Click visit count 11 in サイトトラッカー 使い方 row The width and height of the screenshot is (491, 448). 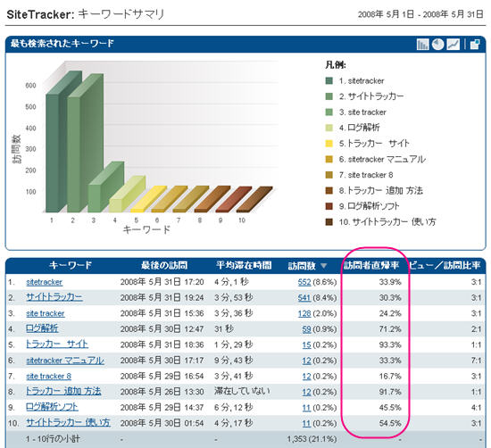pyautogui.click(x=306, y=423)
